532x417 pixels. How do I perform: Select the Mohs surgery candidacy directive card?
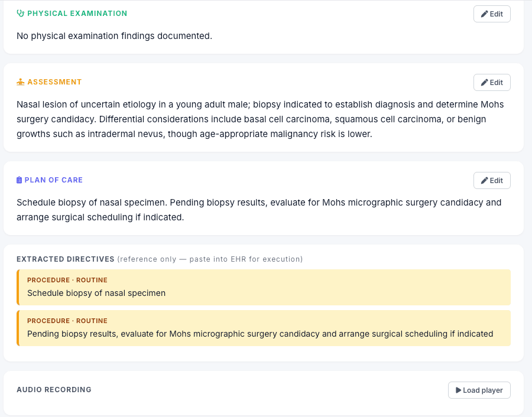click(264, 328)
